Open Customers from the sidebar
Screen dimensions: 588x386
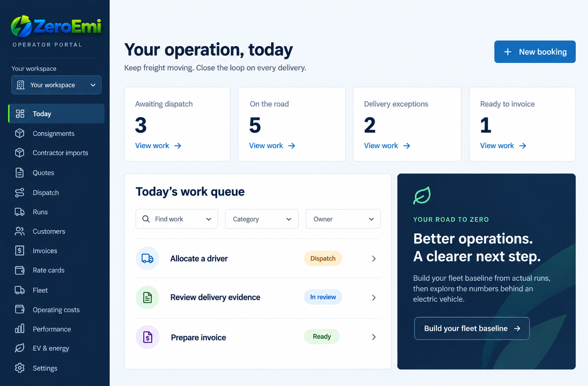pyautogui.click(x=56, y=231)
